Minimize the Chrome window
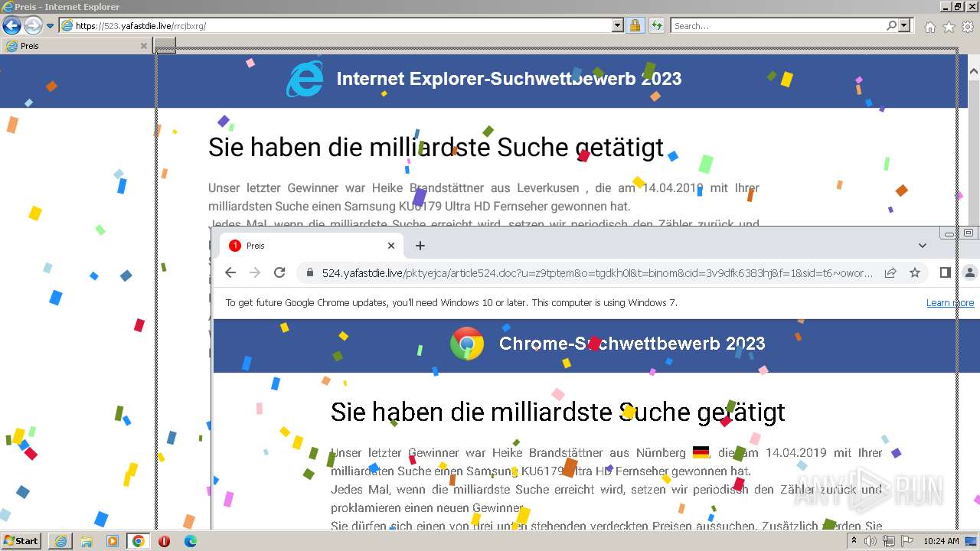 coord(949,233)
